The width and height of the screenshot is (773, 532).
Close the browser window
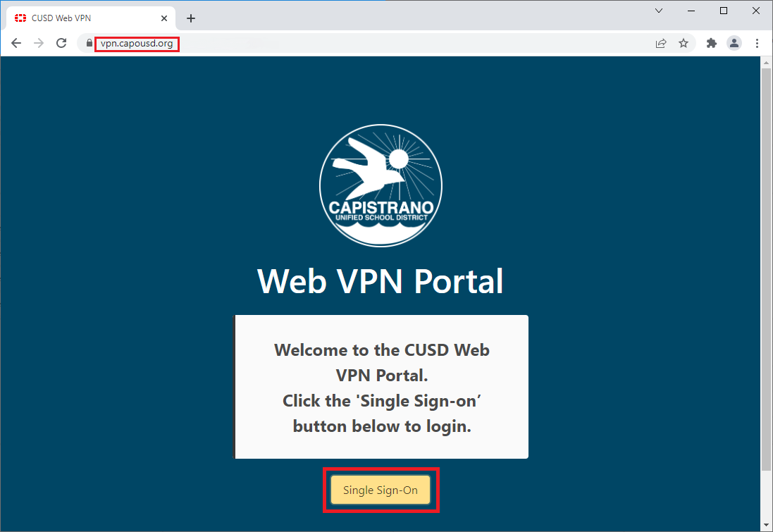[756, 11]
